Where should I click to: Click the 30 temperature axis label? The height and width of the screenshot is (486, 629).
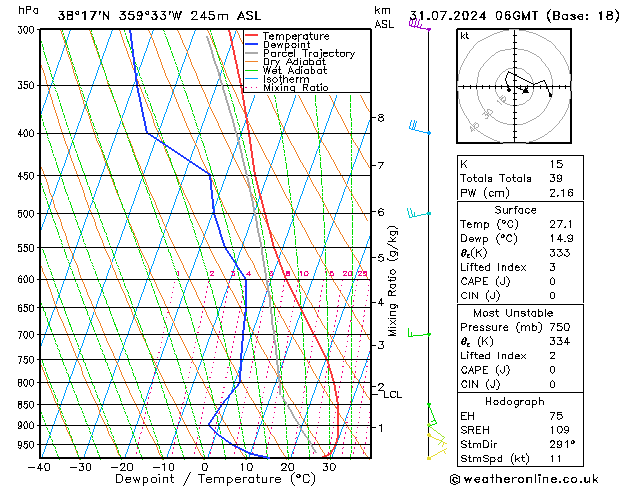(x=329, y=467)
